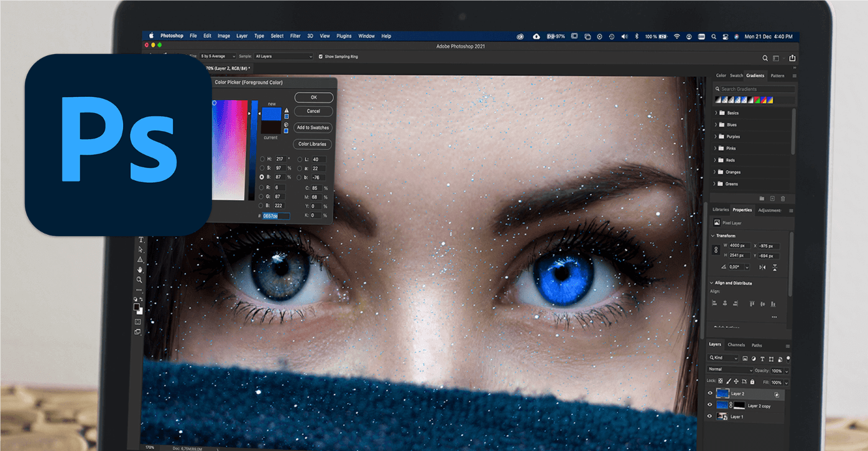Select the H radio button in Color Picker

click(x=261, y=159)
